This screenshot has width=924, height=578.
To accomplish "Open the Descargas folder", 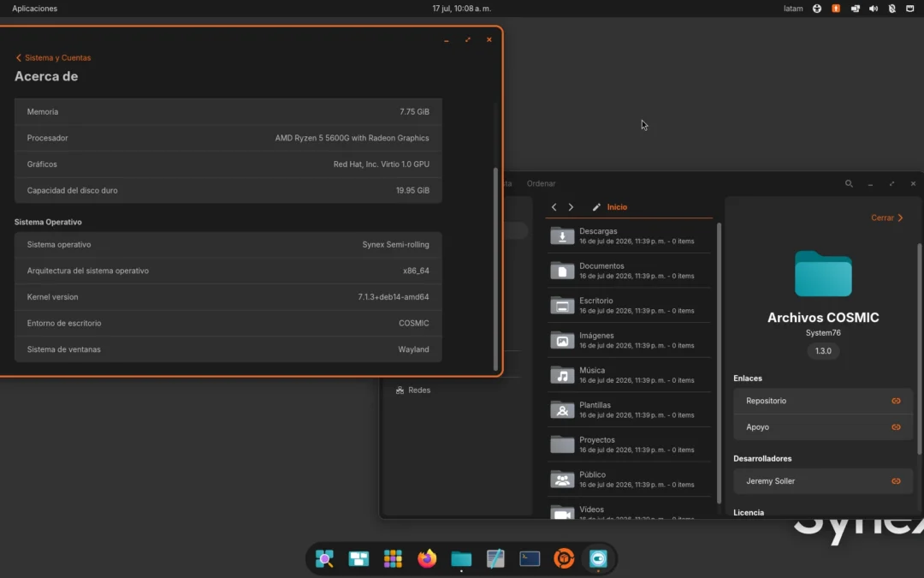I will [630, 236].
